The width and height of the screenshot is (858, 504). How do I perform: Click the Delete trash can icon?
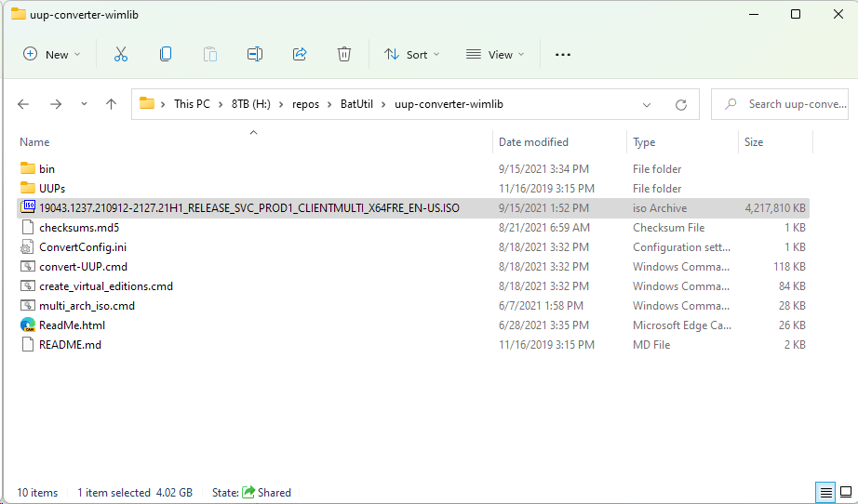[x=344, y=55]
